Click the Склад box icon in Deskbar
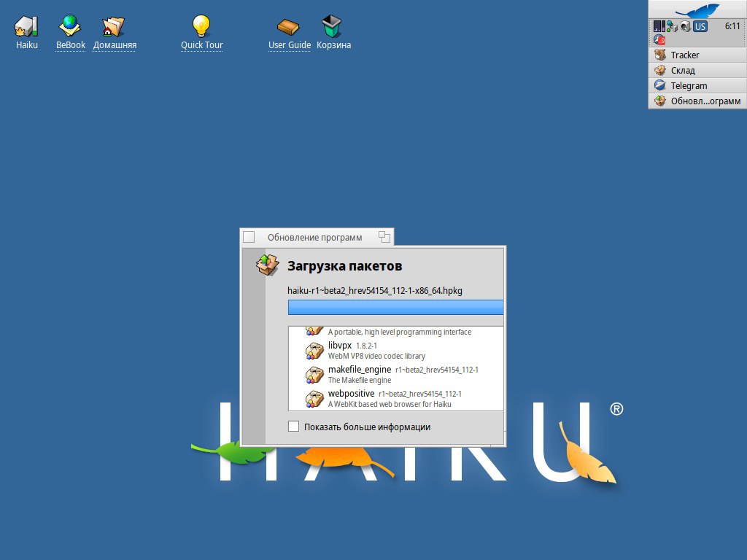Image resolution: width=747 pixels, height=560 pixels. coord(659,70)
